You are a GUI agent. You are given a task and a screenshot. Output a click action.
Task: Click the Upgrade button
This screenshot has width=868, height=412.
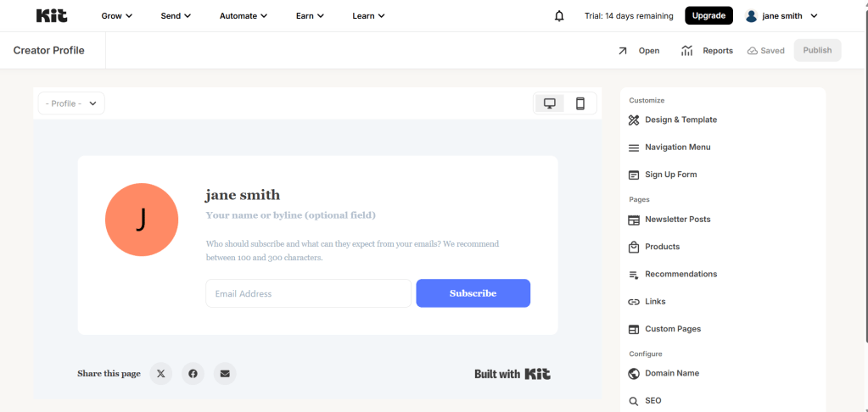pyautogui.click(x=708, y=15)
